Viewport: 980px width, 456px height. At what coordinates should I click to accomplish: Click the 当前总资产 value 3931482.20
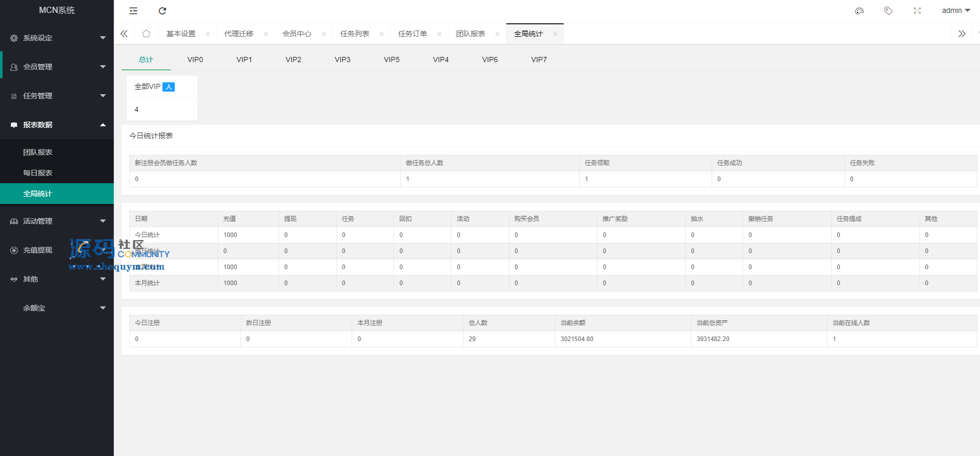coord(713,339)
